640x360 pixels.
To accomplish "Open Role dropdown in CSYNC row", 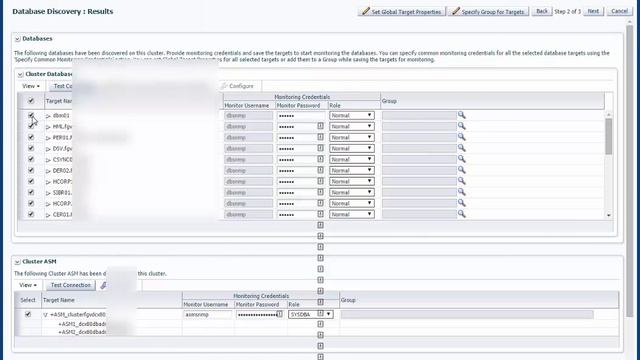I will click(352, 160).
